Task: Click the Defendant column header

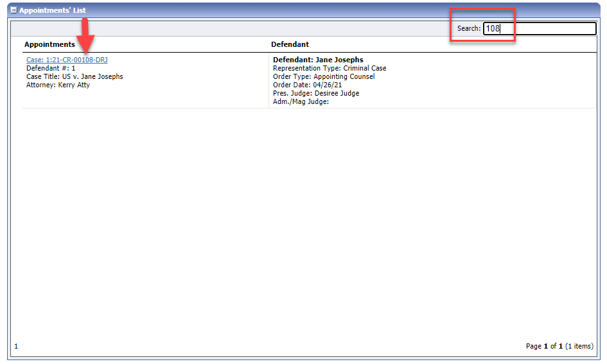Action: pyautogui.click(x=290, y=44)
